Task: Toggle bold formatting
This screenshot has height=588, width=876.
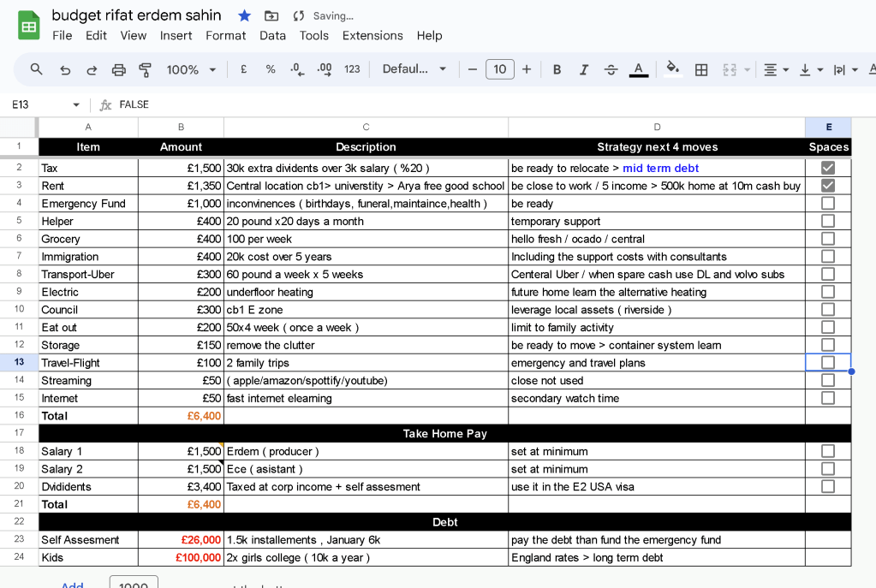Action: point(557,70)
